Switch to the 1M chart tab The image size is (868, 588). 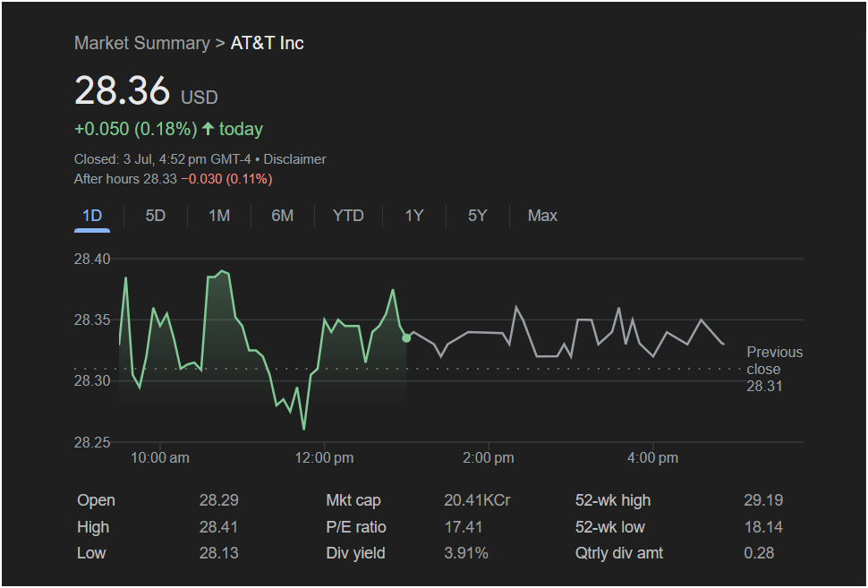219,216
